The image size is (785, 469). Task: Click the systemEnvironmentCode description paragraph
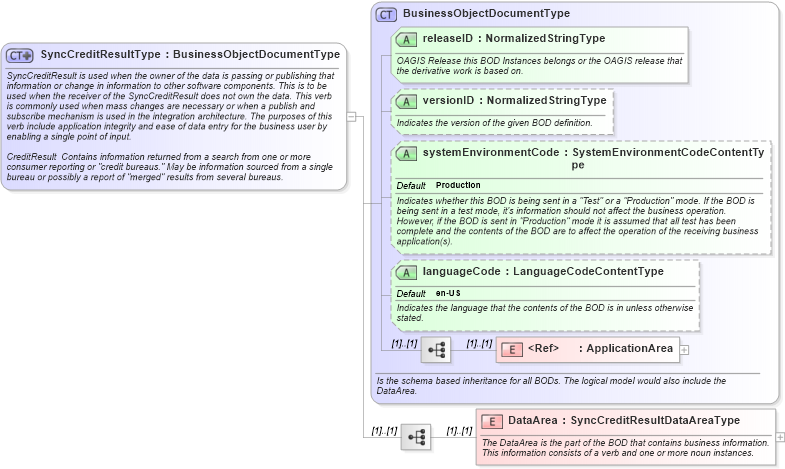click(577, 221)
